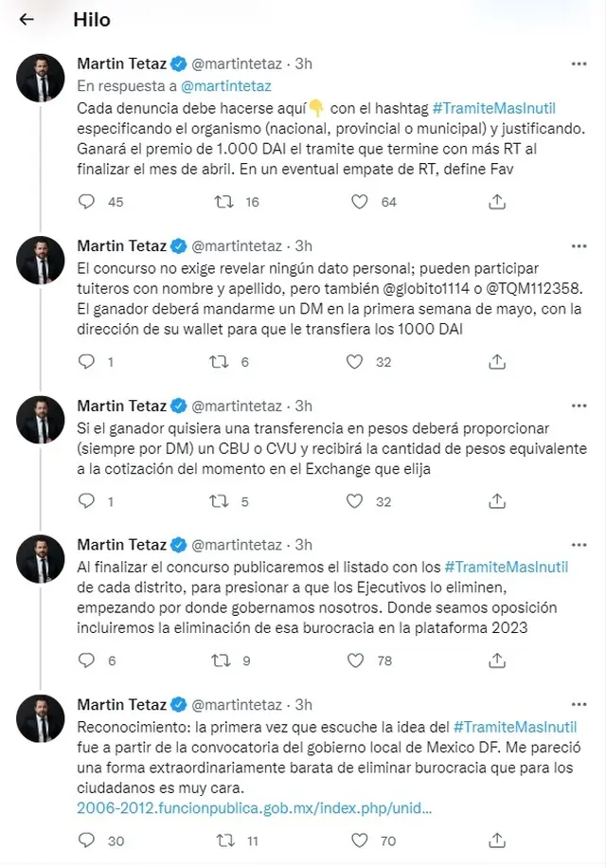Open #TramiteMasInutil hashtag in the listado tweet

point(507,567)
